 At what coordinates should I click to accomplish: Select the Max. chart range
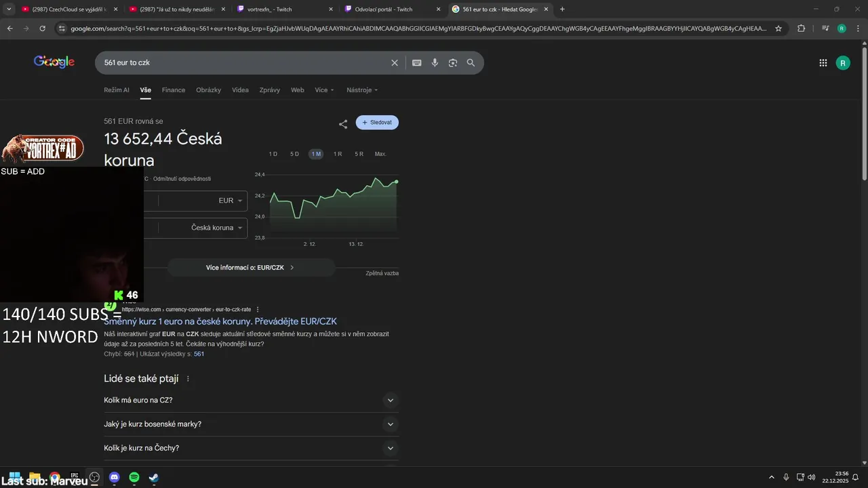[380, 154]
